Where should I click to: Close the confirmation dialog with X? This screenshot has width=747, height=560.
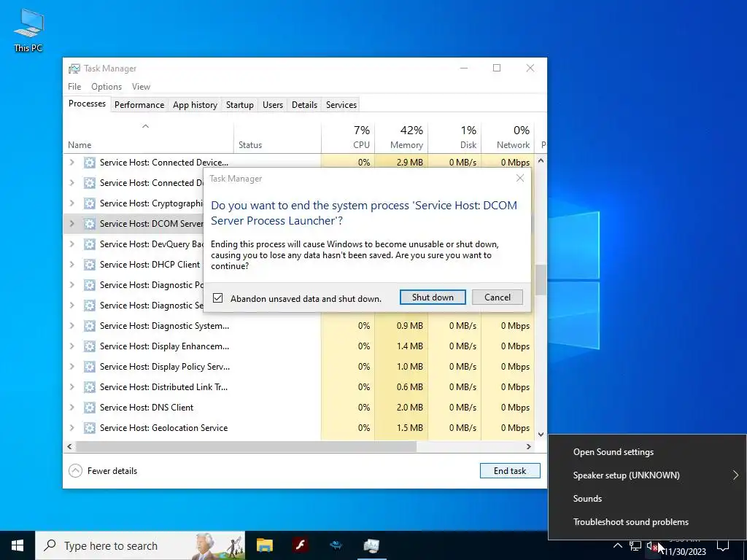pyautogui.click(x=519, y=178)
